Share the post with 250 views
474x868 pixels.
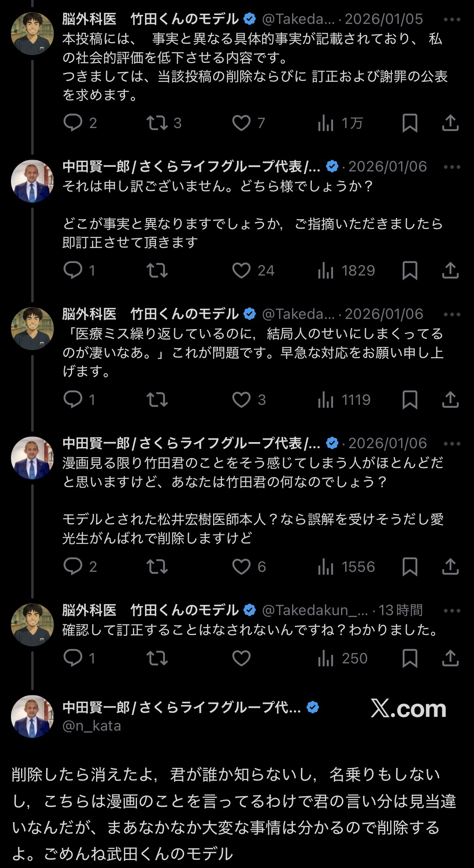point(450,658)
